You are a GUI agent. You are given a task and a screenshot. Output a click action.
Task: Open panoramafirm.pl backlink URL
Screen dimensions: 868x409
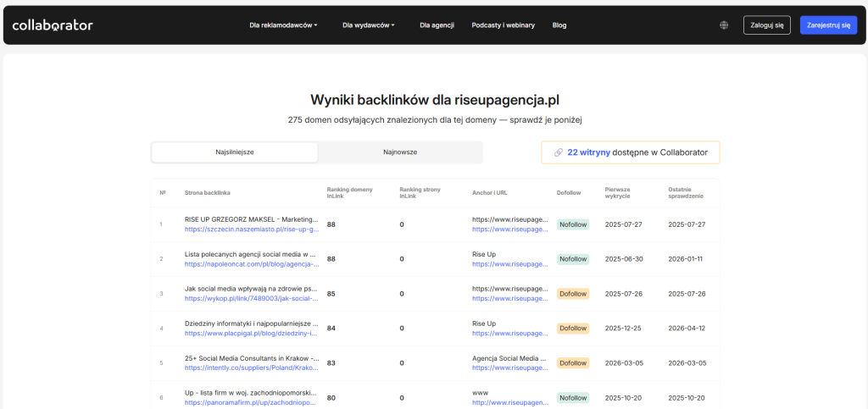tap(252, 403)
